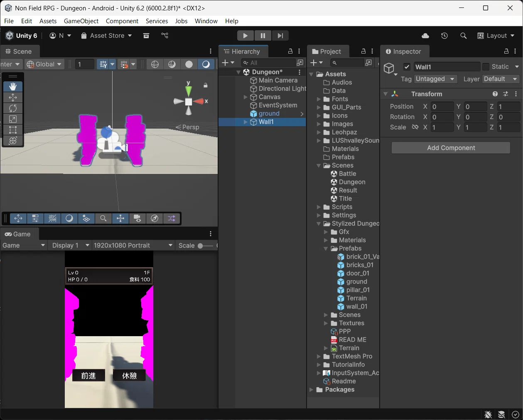Expand the Scripts folder
The image size is (523, 420).
pos(319,207)
